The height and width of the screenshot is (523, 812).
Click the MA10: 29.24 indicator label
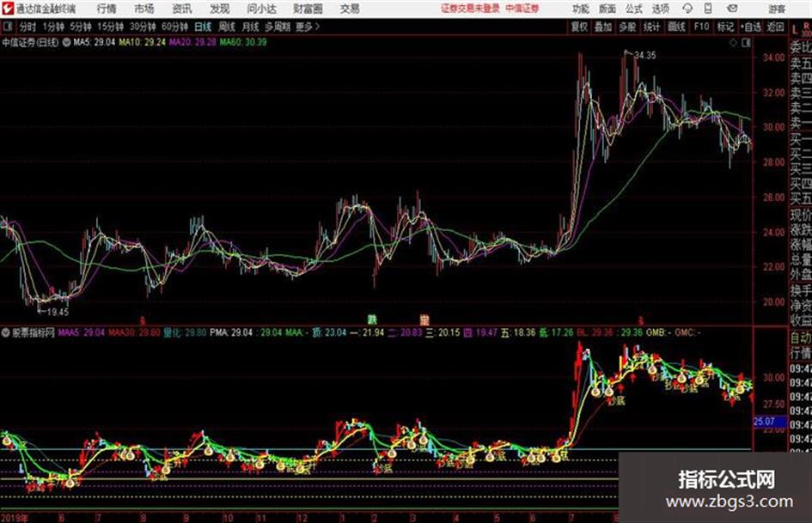[142, 42]
